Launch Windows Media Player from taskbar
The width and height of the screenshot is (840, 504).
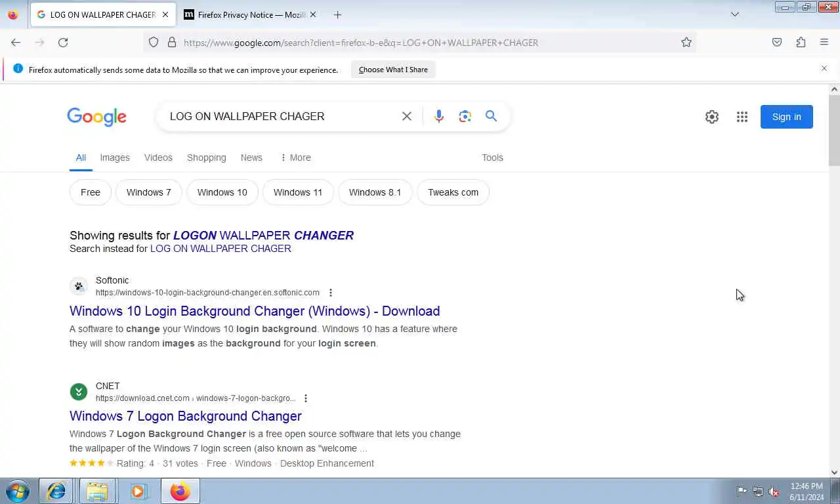coord(138,491)
